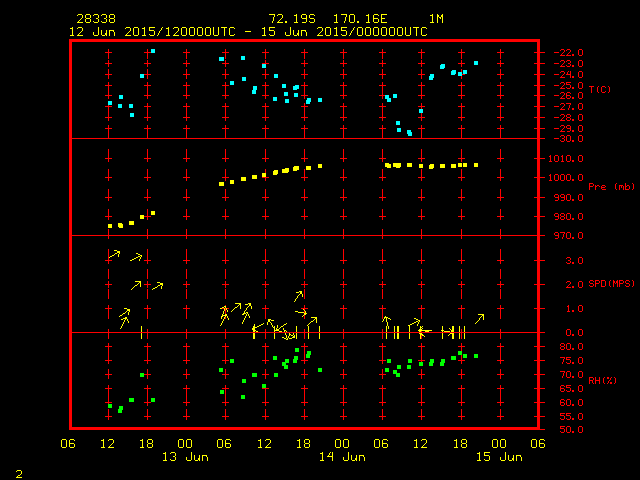Image resolution: width=640 pixels, height=480 pixels.
Task: Click the number 2 in bottom-left corner
Action: pos(19,471)
